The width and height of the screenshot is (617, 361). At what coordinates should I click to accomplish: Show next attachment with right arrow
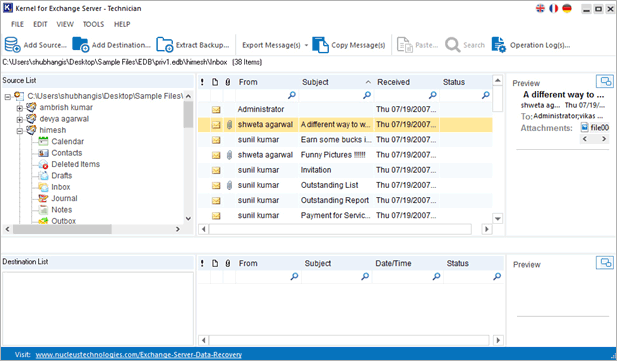[604, 139]
